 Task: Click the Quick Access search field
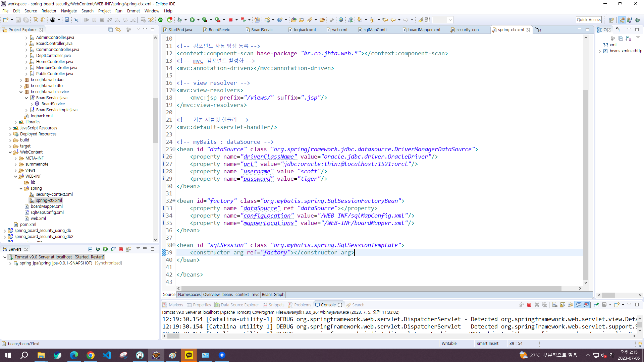point(589,20)
